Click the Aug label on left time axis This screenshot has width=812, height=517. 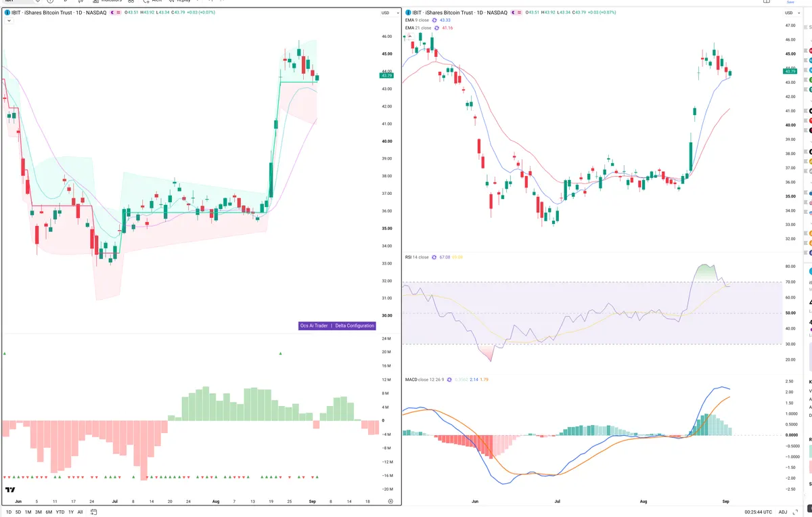[x=216, y=501]
